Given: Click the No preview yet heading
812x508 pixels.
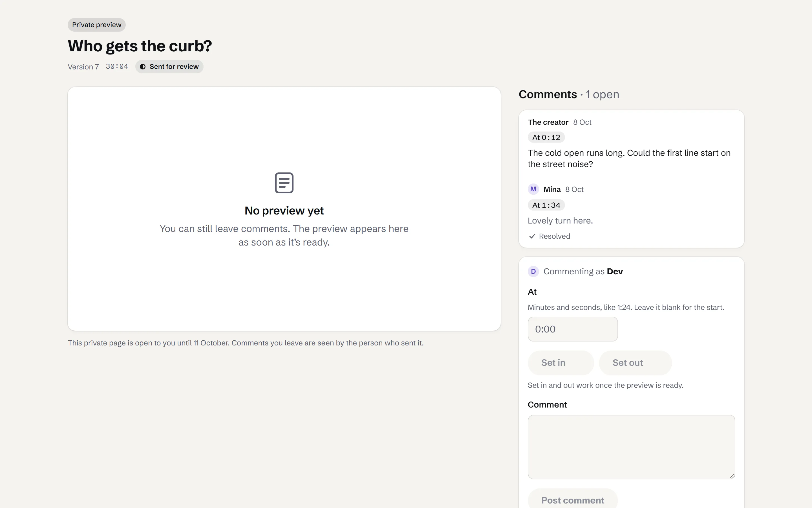Looking at the screenshot, I should pos(284,211).
